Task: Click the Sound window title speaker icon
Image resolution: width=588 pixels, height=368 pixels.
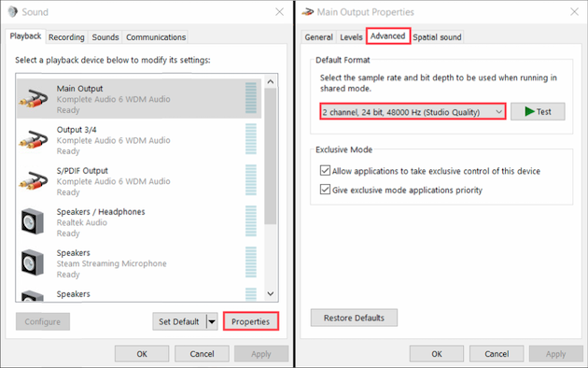Action: [x=12, y=11]
